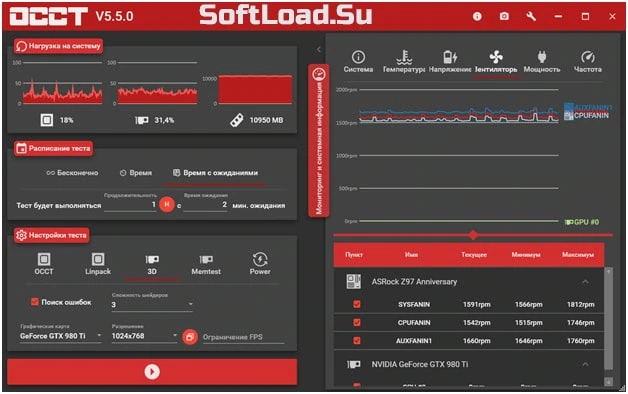
Task: Toggle the GPU #0 graph legend entry
Action: tap(582, 222)
